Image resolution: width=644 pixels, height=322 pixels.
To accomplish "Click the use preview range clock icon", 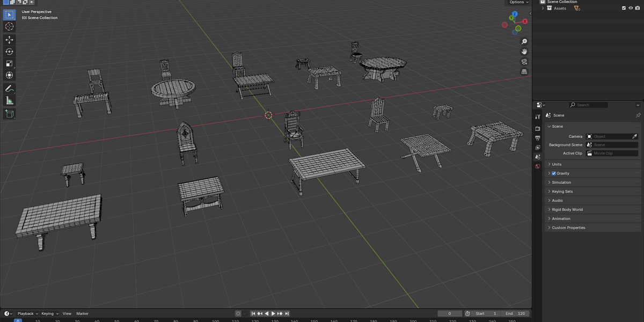I will [467, 313].
